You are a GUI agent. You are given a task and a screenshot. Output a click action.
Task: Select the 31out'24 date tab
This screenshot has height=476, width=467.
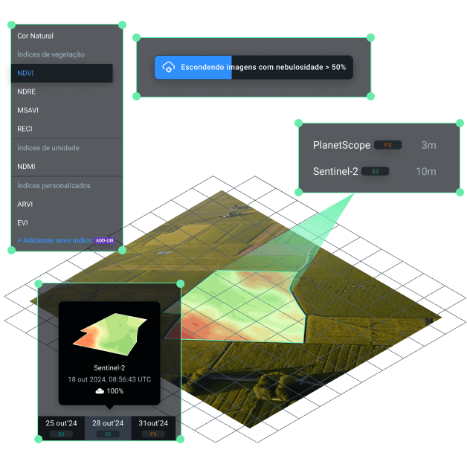(x=153, y=428)
